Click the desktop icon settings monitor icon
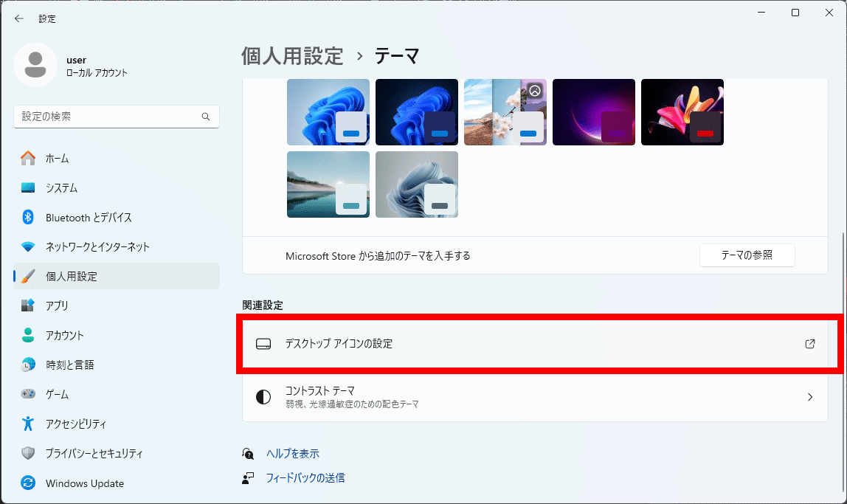Viewport: 847px width, 504px height. 263,344
